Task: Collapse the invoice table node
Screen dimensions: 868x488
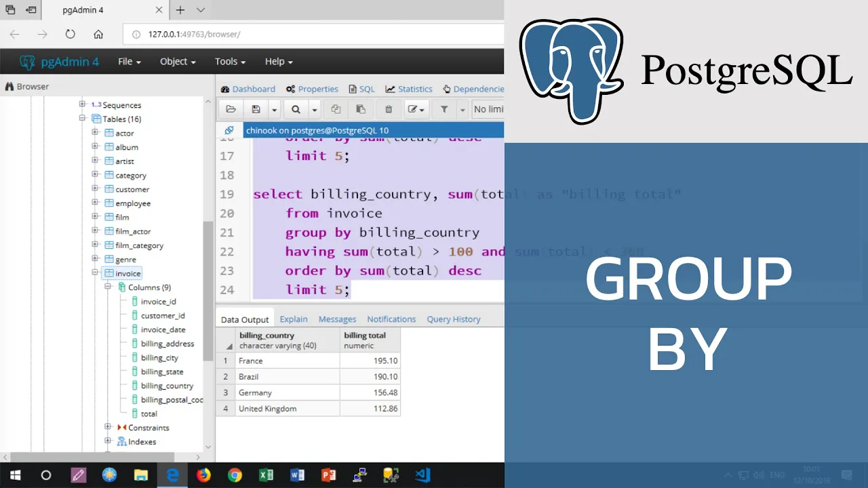Action: [96, 273]
